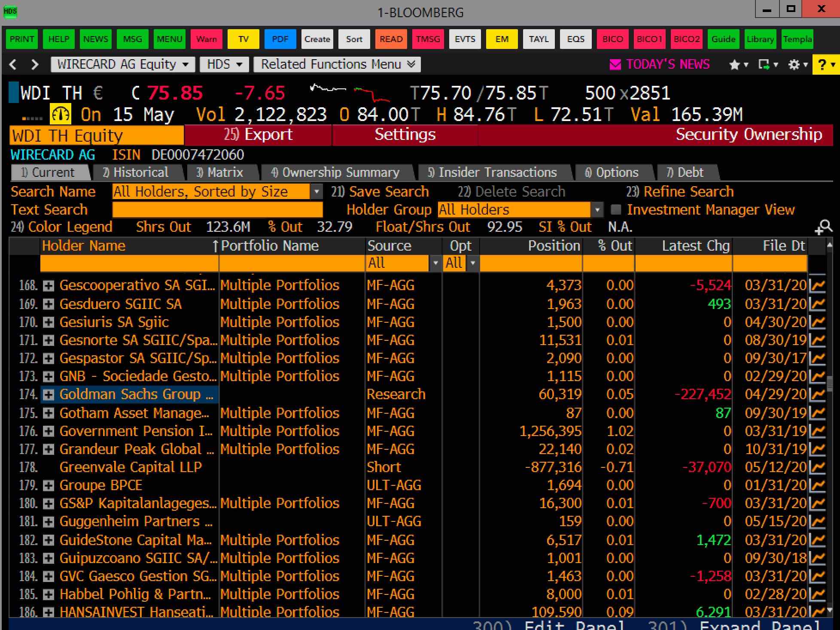Enable Investment Manager View checkbox
The image size is (840, 630).
click(616, 209)
